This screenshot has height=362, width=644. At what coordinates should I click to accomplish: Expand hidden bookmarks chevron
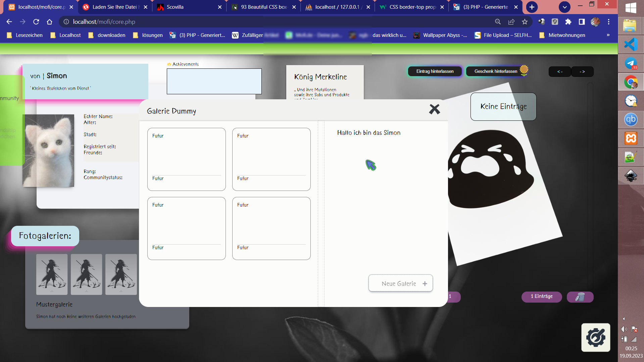coord(608,35)
